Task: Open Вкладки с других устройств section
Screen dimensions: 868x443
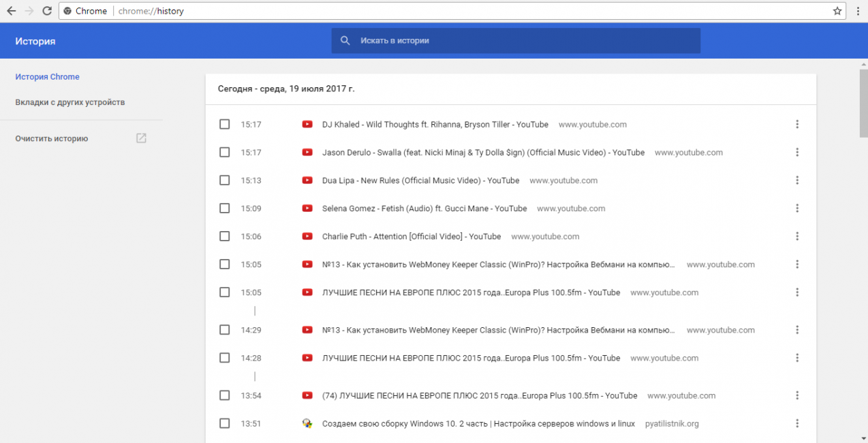Action: (x=70, y=102)
